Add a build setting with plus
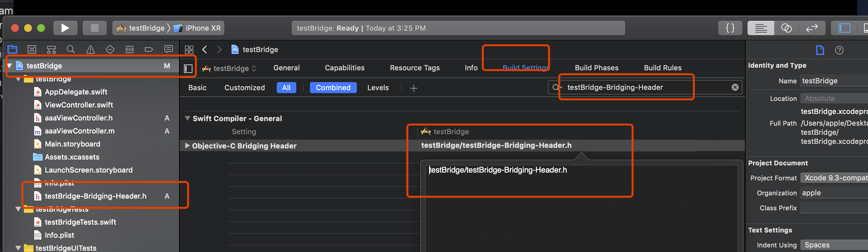 [413, 88]
